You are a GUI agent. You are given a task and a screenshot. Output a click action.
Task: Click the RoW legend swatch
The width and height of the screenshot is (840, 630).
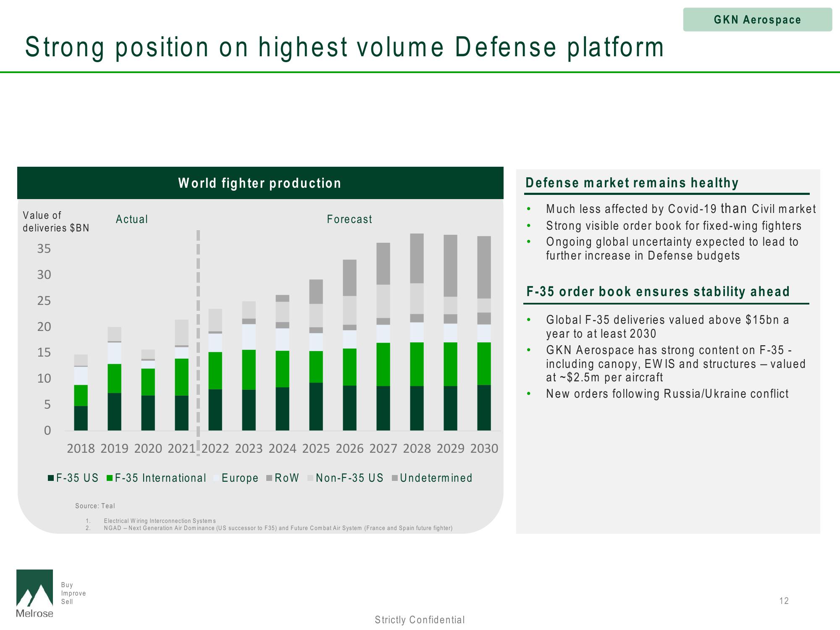click(270, 478)
